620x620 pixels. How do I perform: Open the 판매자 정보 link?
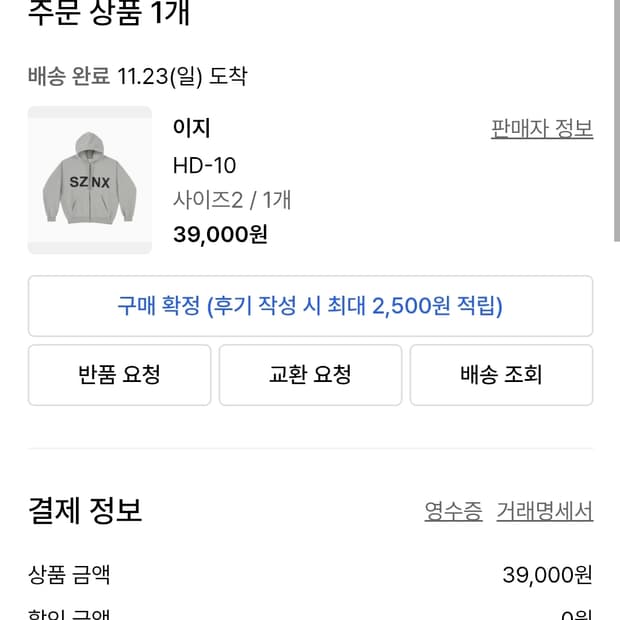[x=542, y=129]
